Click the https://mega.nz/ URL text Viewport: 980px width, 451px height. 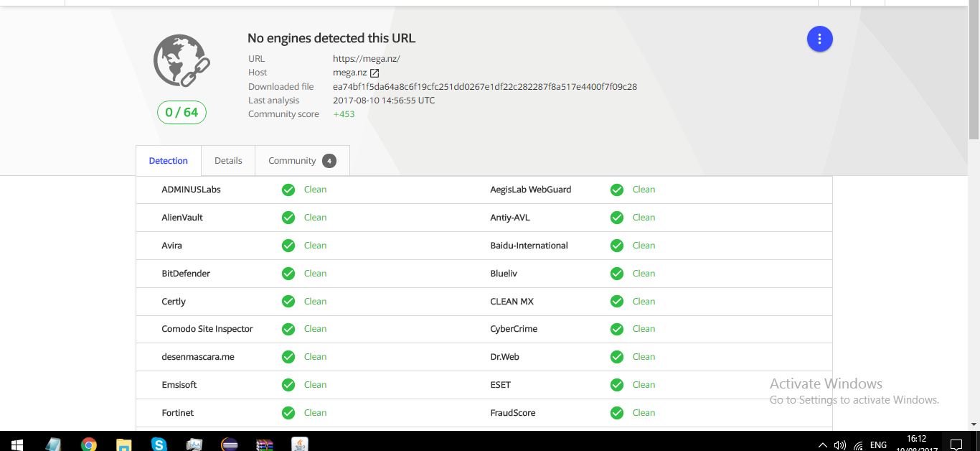[366, 59]
